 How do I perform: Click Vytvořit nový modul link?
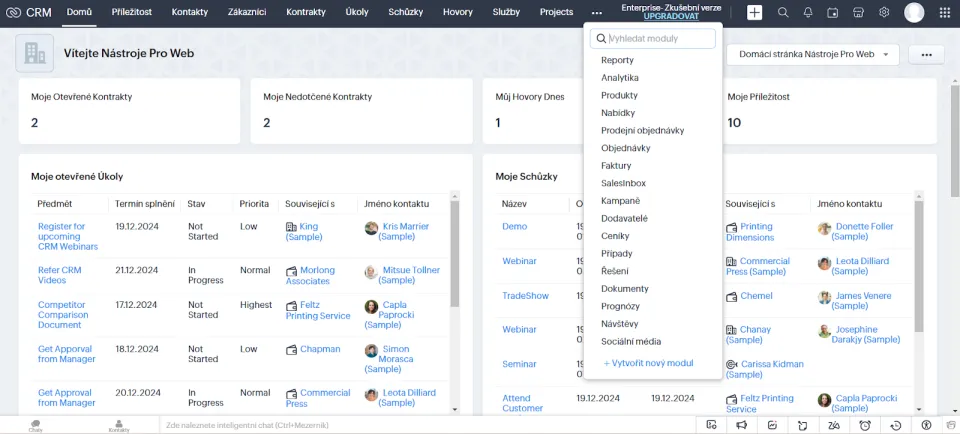coord(648,363)
